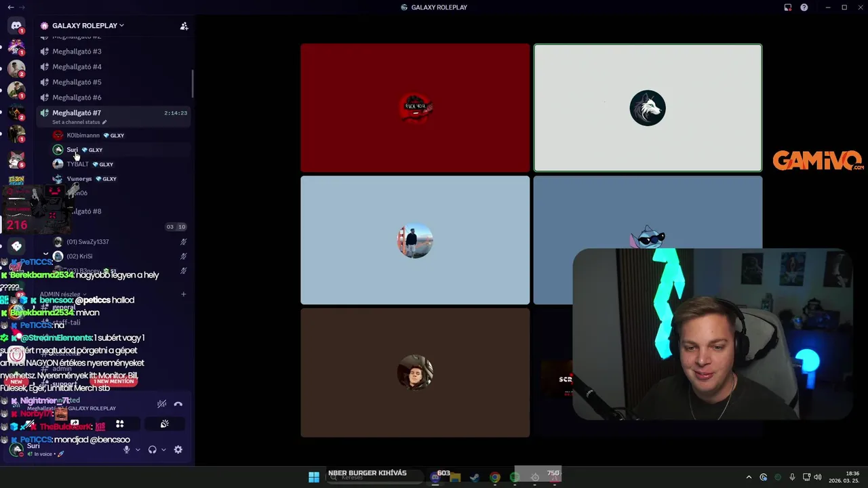Disconnect from voice using hang-up icon
Viewport: 868px width, 488px height.
click(x=178, y=404)
